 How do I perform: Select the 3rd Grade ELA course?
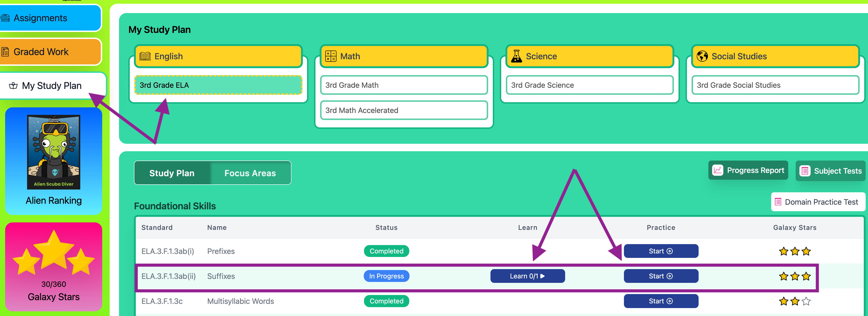[x=218, y=85]
